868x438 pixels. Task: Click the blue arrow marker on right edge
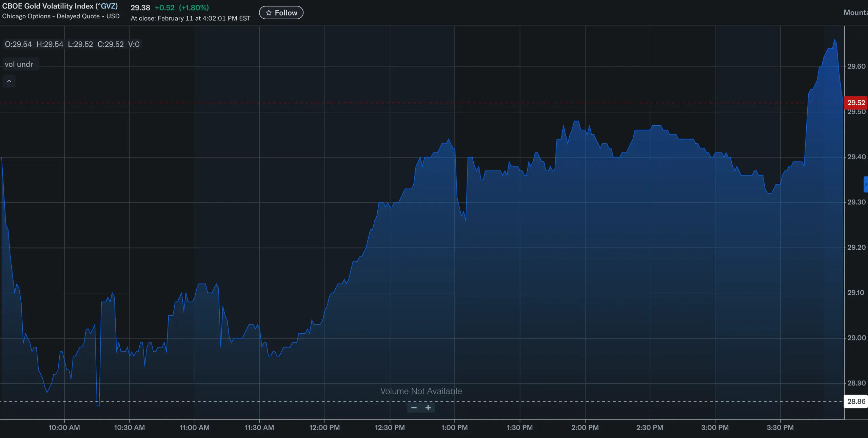tap(866, 185)
